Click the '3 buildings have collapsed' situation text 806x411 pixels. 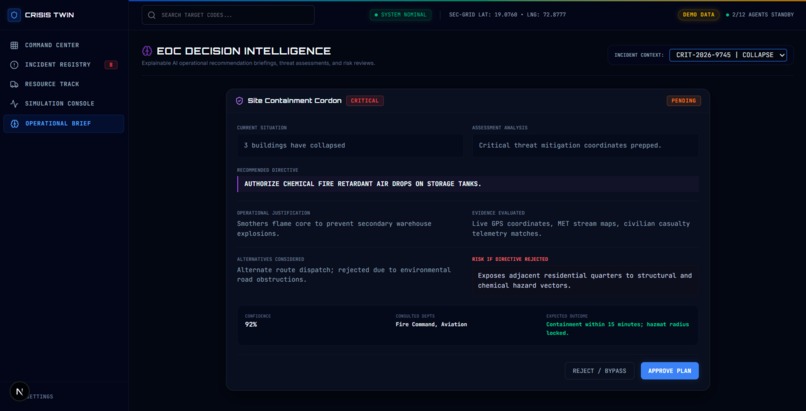point(295,145)
